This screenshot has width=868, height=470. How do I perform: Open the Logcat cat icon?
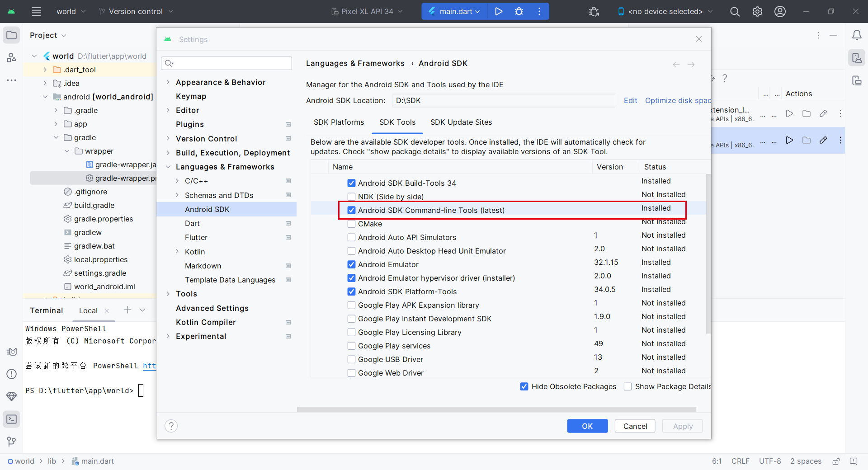[11, 352]
